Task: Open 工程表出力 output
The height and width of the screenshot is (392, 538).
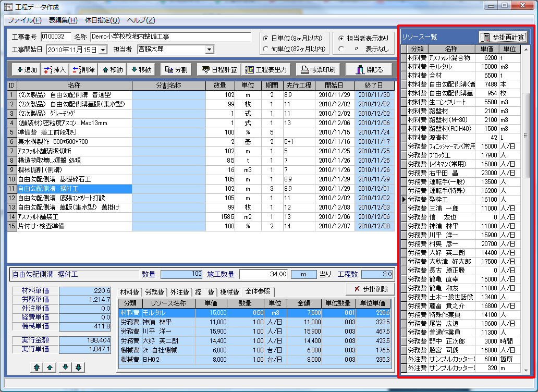Action: [x=265, y=70]
